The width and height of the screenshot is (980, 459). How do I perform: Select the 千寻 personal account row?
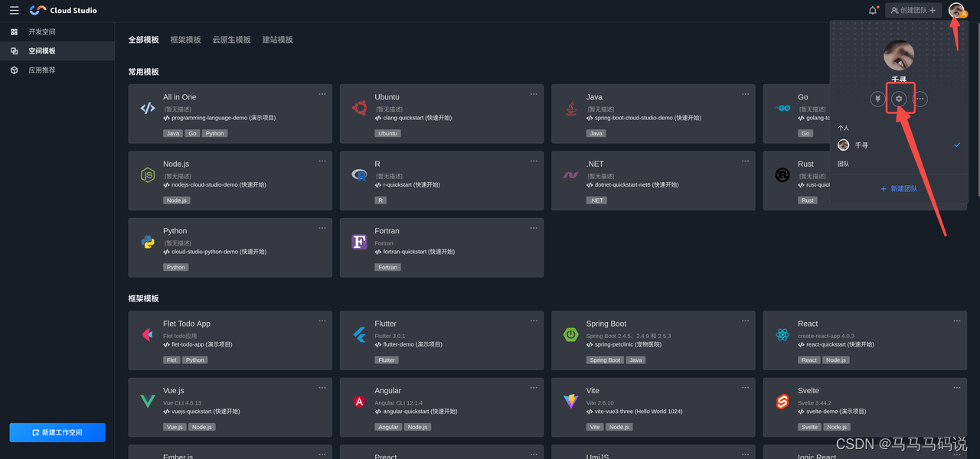click(899, 145)
